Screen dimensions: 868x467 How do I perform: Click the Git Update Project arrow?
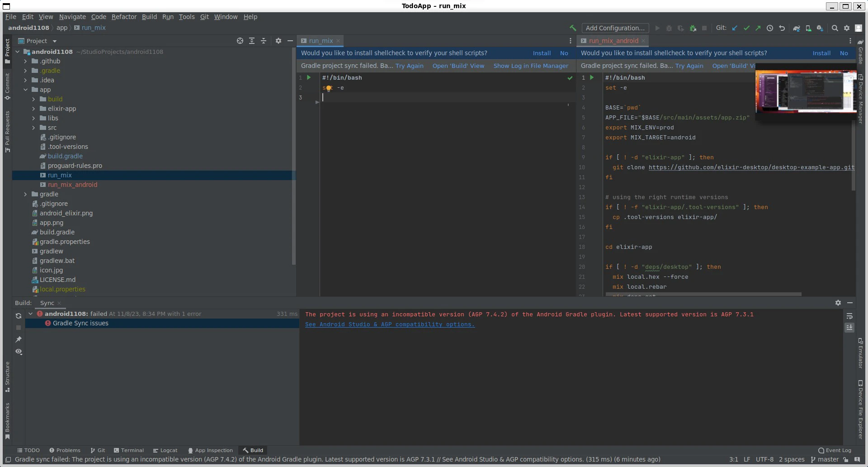(x=735, y=28)
